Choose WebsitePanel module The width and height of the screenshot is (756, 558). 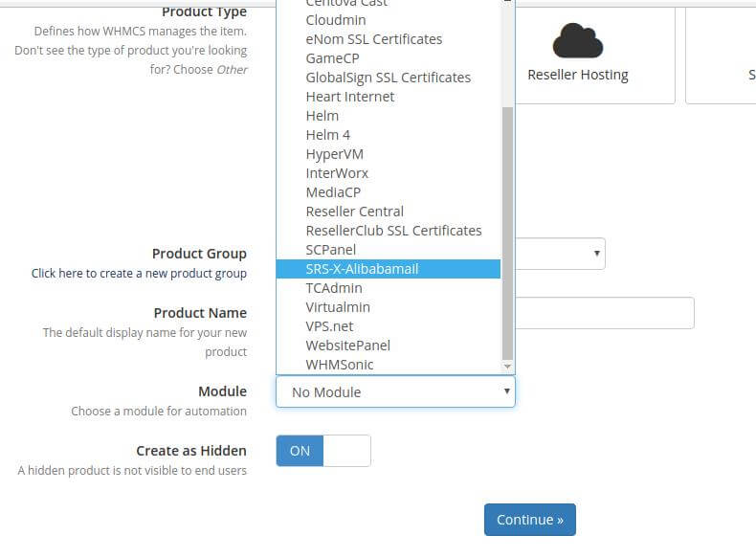point(389,346)
